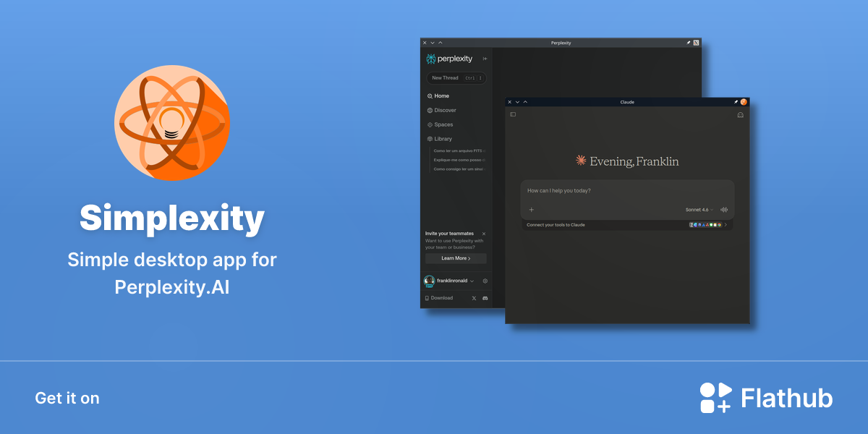Click 'Evening, Franklin' greeting text
Viewport: 868px width, 434px height.
click(634, 161)
